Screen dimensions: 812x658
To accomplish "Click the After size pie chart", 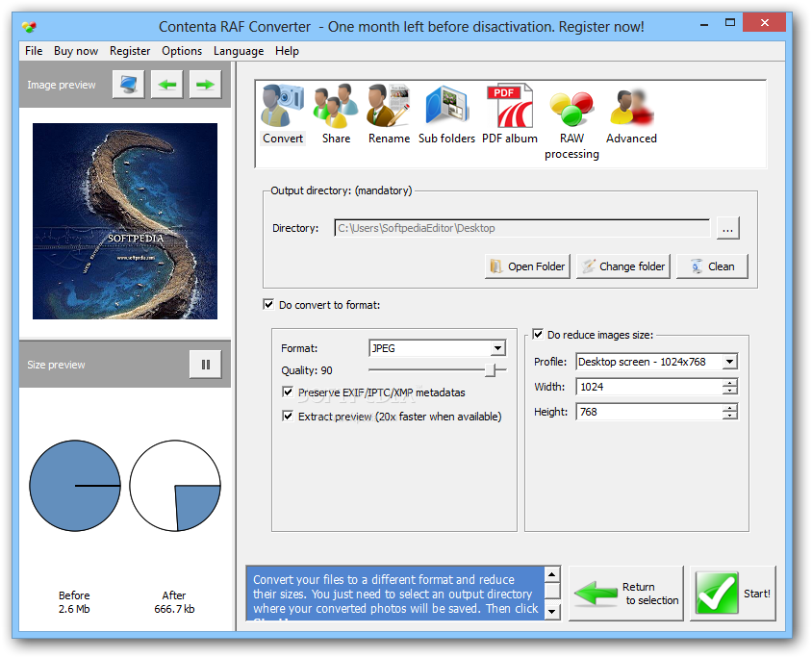I will (x=175, y=486).
